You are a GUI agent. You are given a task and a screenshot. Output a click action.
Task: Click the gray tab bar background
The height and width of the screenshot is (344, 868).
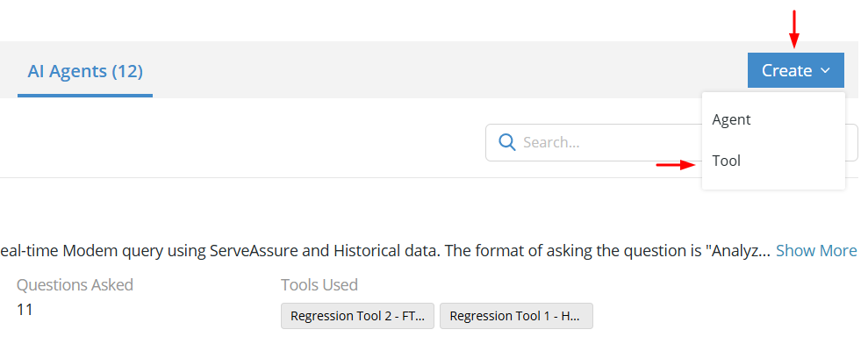click(443, 70)
